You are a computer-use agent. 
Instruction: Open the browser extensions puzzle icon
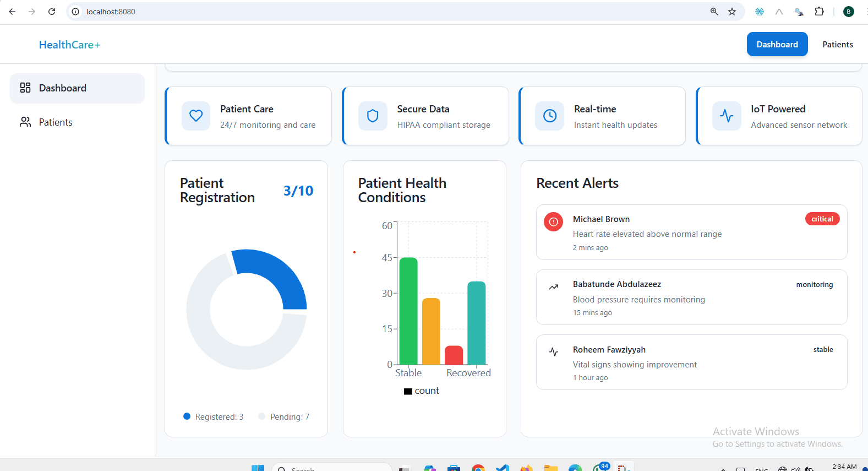(x=819, y=12)
